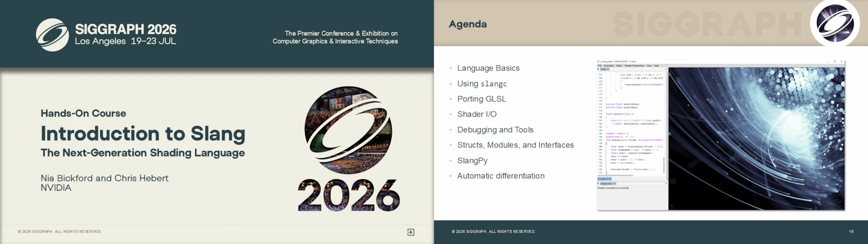The width and height of the screenshot is (868, 244).
Task: Click slide number 16 in the footer
Action: 851,232
